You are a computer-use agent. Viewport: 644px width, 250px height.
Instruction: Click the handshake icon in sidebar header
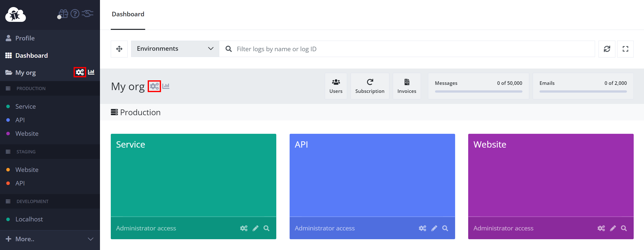[88, 13]
